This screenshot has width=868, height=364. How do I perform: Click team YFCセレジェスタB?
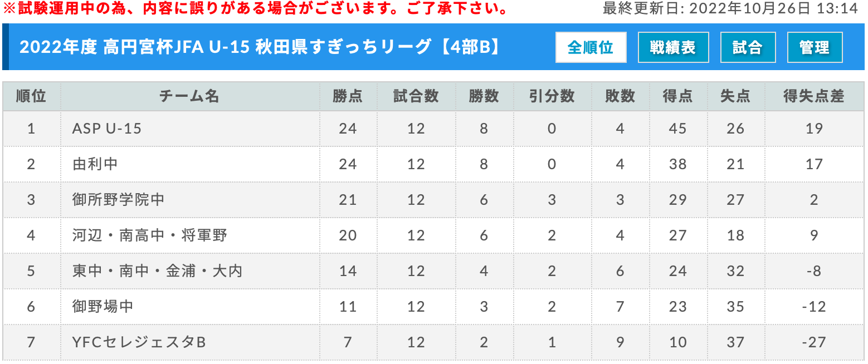139,342
